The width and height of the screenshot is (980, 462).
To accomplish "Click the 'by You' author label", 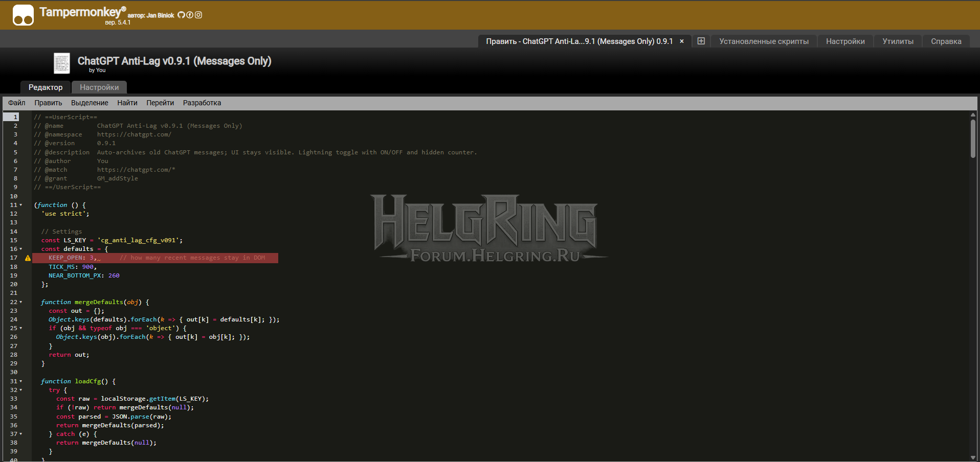I will tap(97, 71).
